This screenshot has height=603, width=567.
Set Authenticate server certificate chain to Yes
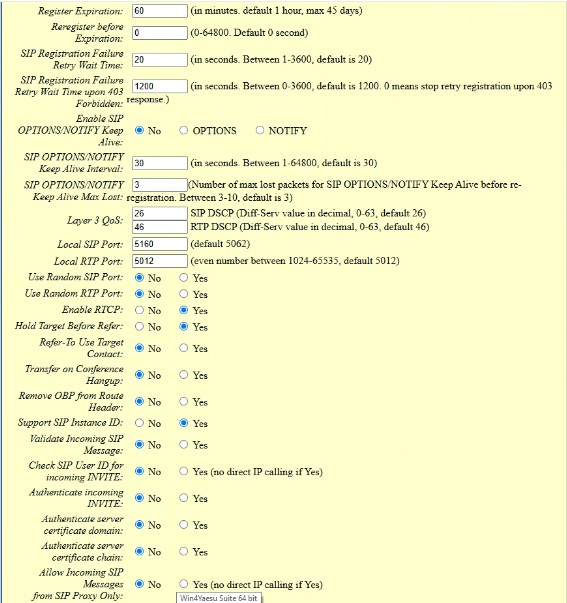pyautogui.click(x=183, y=551)
